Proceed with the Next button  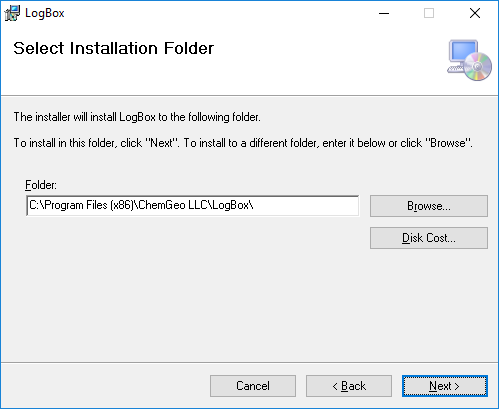(x=445, y=386)
